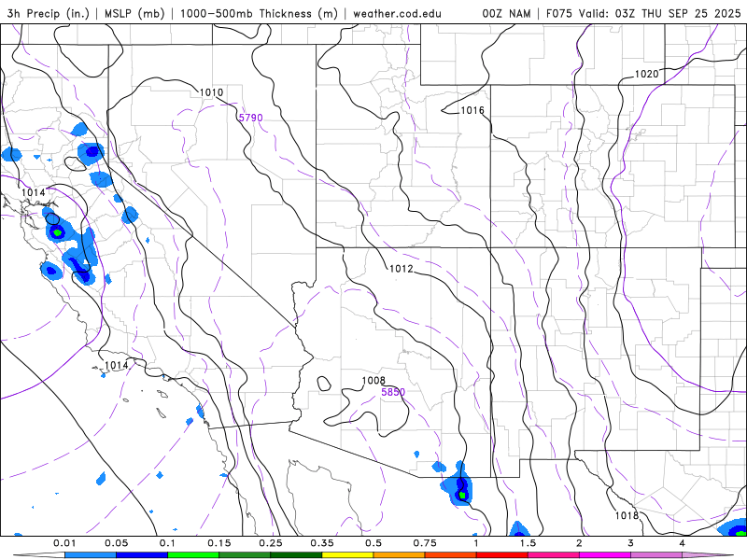Click the red-orange 0.75–1 legend swatch

pyautogui.click(x=451, y=554)
